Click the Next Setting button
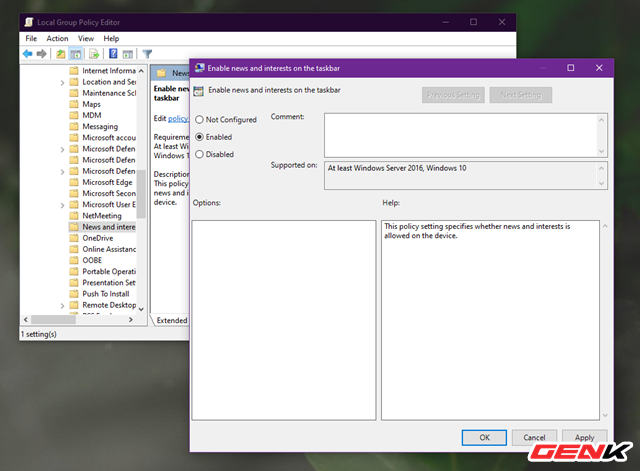 click(520, 95)
